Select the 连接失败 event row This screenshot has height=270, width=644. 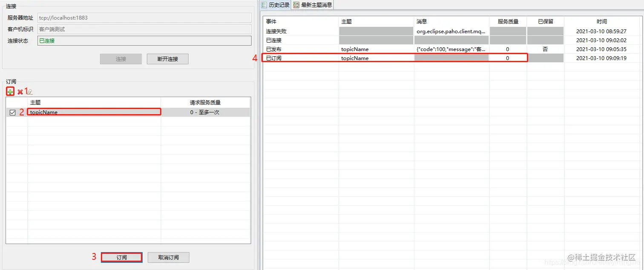451,32
